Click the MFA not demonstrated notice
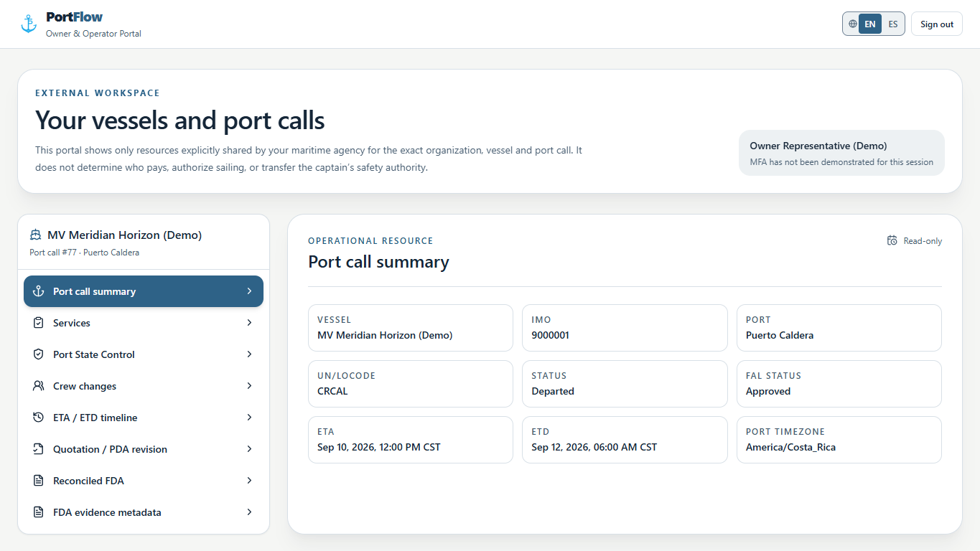Image resolution: width=980 pixels, height=551 pixels. 841,162
